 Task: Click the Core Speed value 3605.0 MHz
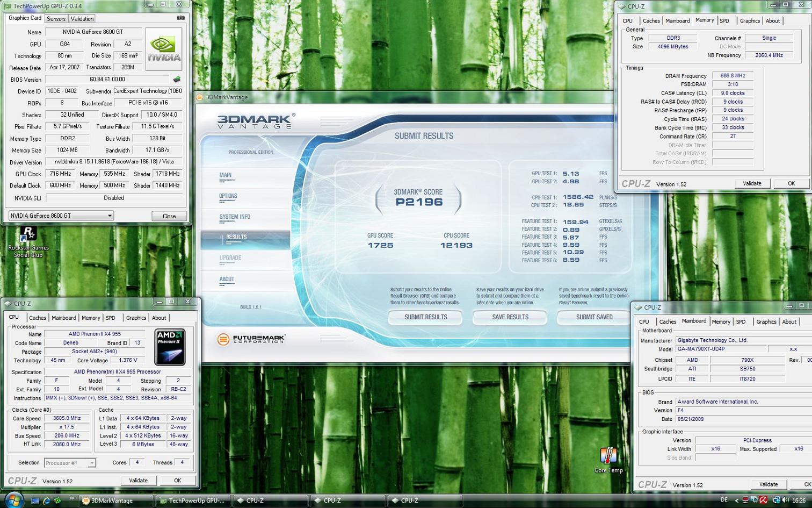coord(67,418)
